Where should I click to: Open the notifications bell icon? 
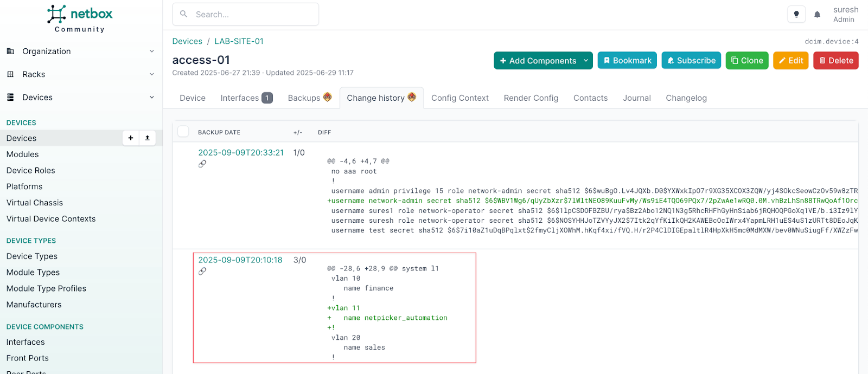817,15
